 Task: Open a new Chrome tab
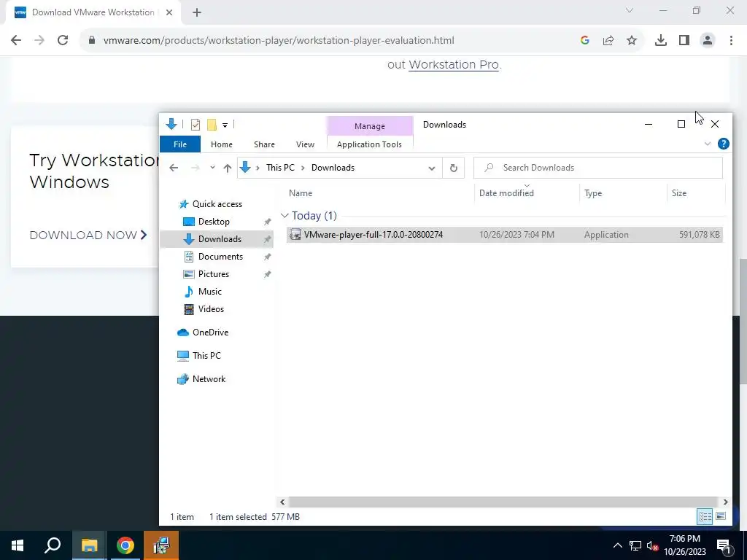pos(197,12)
